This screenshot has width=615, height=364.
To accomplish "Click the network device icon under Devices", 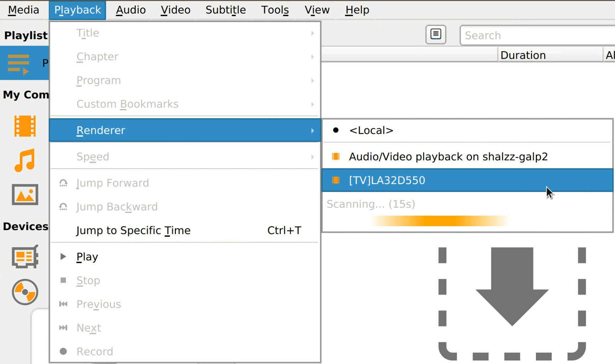I will pyautogui.click(x=24, y=256).
